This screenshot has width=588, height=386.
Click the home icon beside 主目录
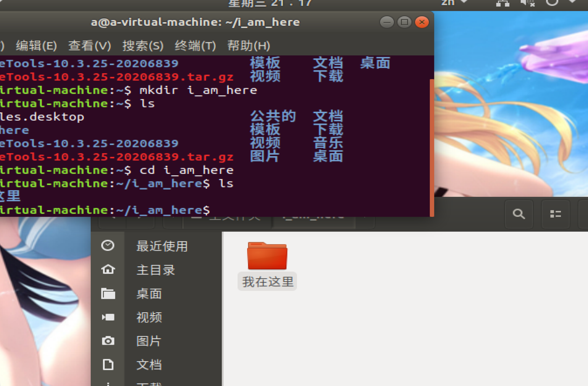click(x=108, y=269)
